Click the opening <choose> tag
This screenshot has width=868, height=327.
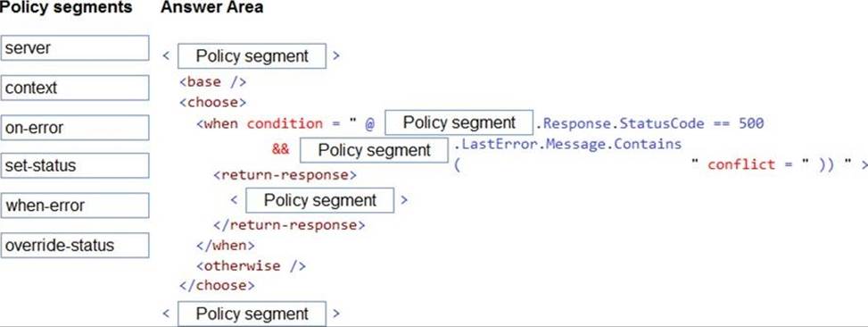212,103
